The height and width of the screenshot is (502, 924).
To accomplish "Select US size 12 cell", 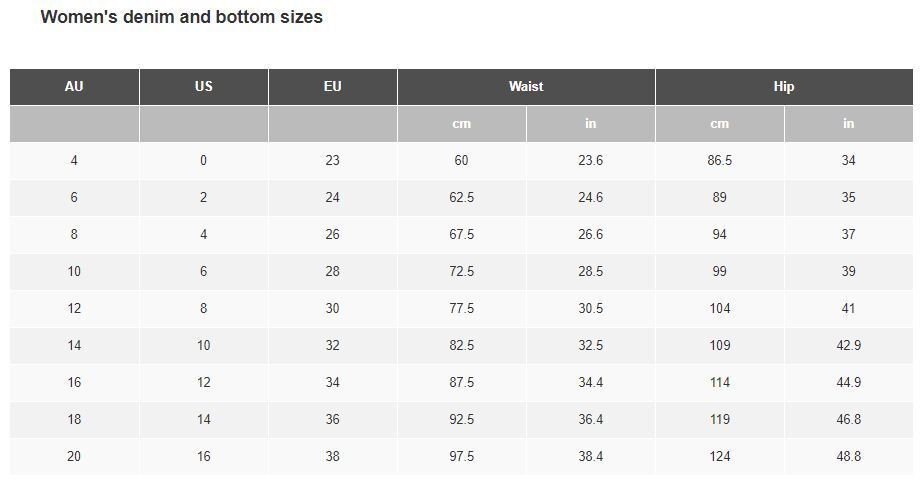I will pyautogui.click(x=203, y=383).
